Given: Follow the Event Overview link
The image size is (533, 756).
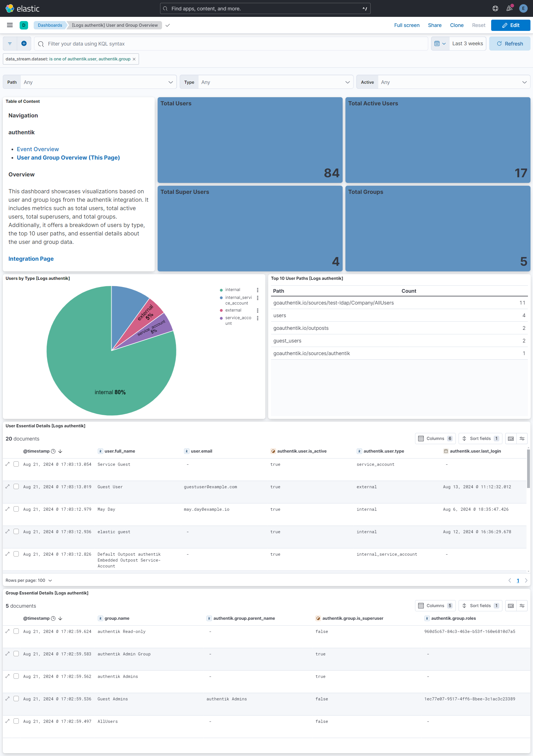Looking at the screenshot, I should click(38, 149).
